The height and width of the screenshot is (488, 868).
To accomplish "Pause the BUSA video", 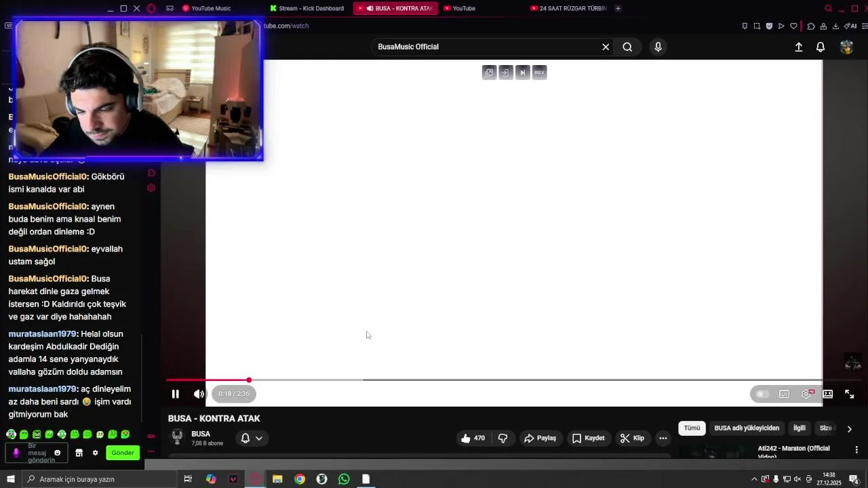I will pos(175,394).
